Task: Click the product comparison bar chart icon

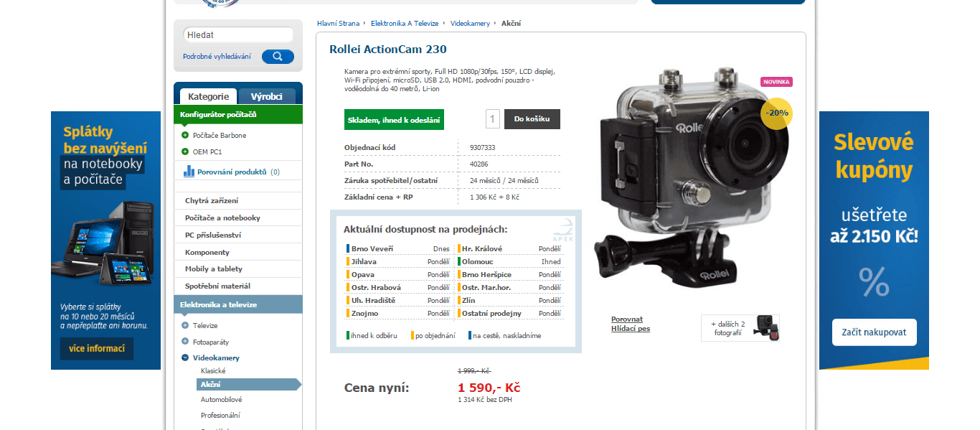Action: coord(189,171)
